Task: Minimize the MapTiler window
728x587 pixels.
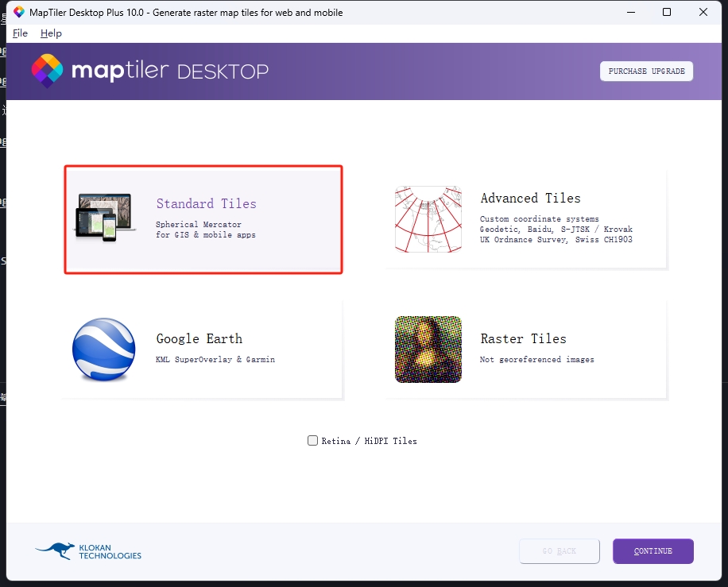Action: (630, 12)
